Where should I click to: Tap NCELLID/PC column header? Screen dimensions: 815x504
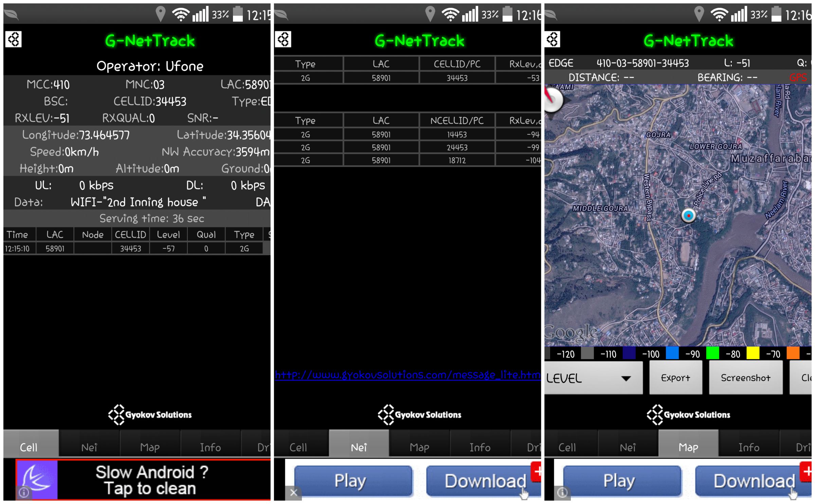point(457,121)
